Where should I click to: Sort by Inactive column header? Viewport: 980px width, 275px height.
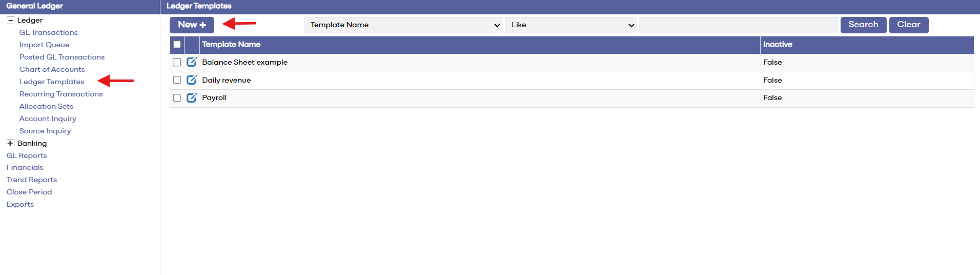click(778, 45)
